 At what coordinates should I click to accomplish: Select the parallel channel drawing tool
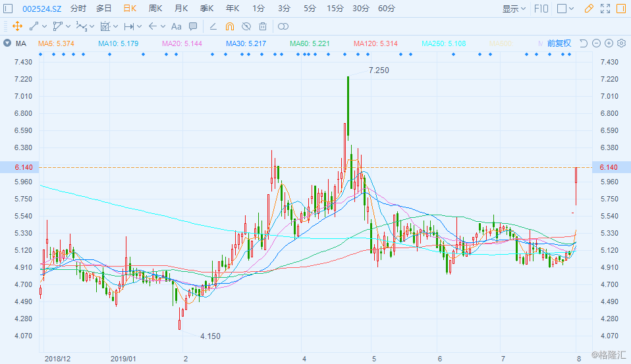tap(57, 26)
